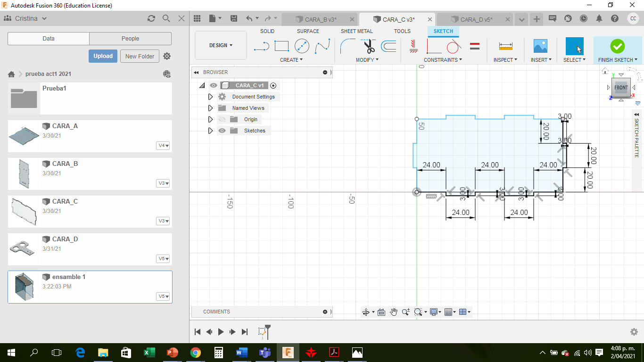644x362 pixels.
Task: Toggle visibility of Origin folder
Action: click(222, 119)
